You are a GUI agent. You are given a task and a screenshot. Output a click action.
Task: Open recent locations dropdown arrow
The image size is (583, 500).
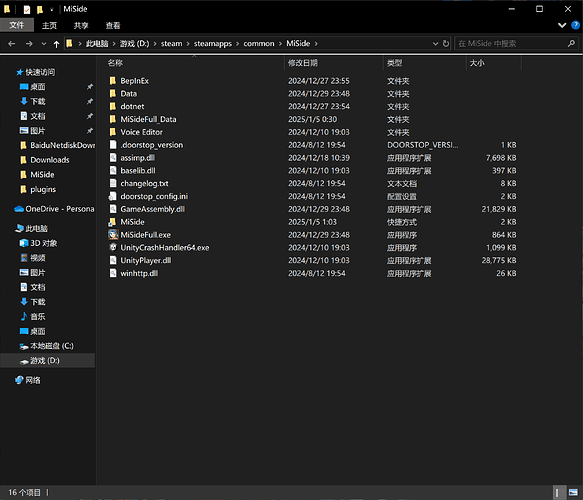(x=44, y=44)
